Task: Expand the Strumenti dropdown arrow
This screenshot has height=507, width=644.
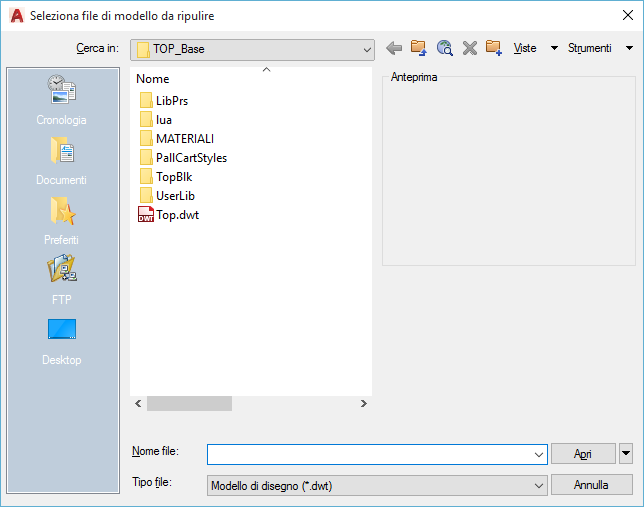Action: [x=629, y=48]
